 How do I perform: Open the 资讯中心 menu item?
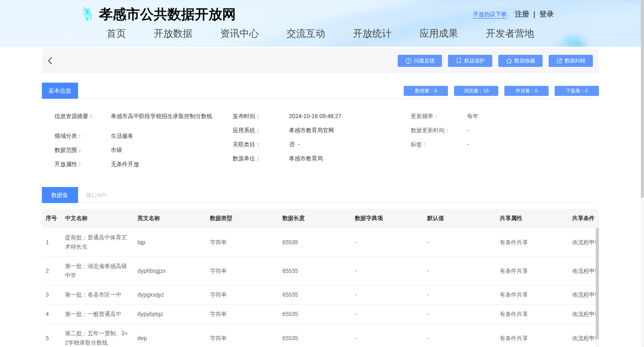239,33
